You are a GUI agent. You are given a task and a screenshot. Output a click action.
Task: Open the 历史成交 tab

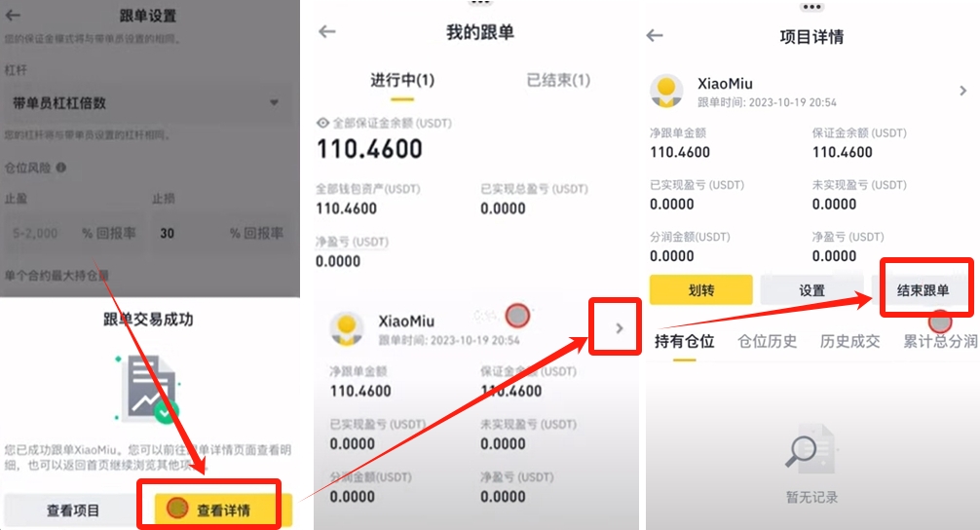(x=850, y=341)
